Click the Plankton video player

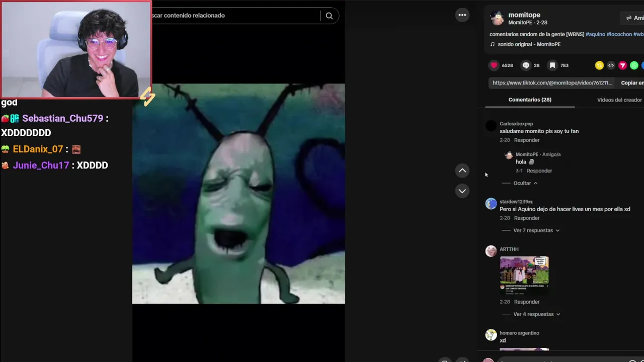(x=238, y=194)
